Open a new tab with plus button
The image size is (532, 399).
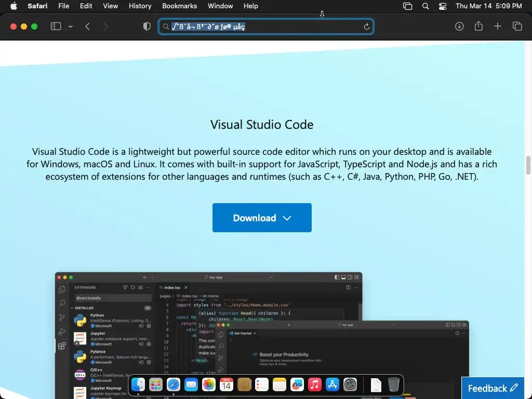(497, 26)
